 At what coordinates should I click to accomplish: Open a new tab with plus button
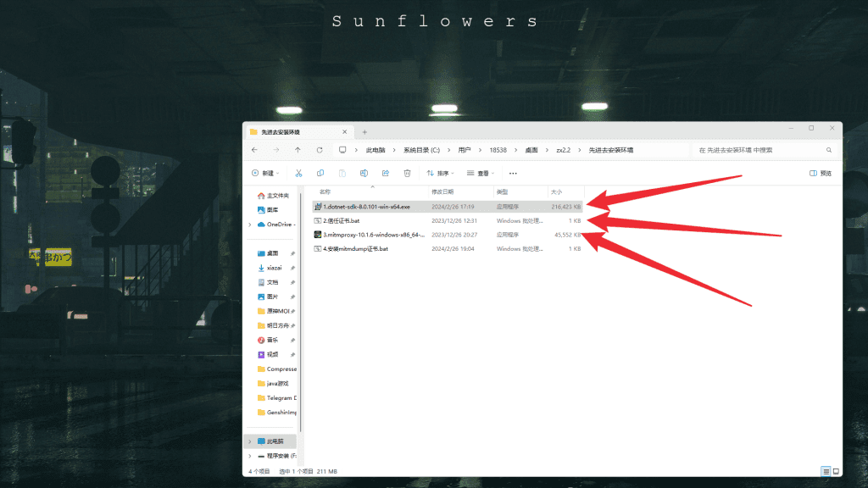point(364,132)
